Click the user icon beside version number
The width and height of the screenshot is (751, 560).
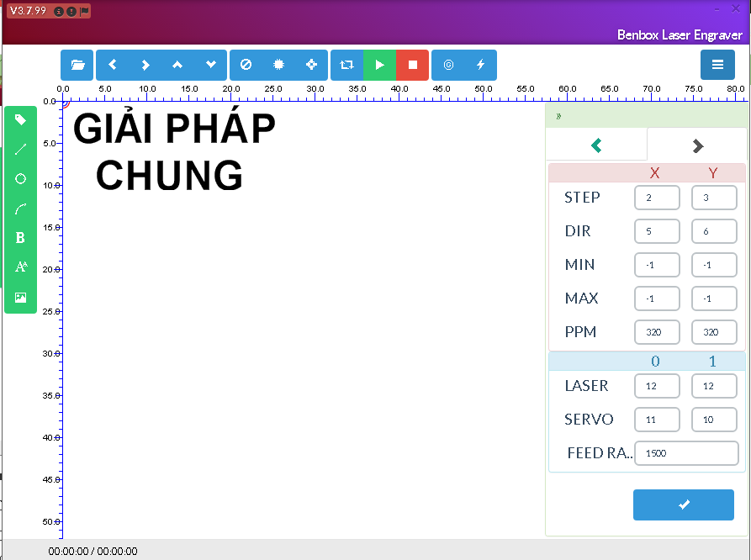coord(58,12)
